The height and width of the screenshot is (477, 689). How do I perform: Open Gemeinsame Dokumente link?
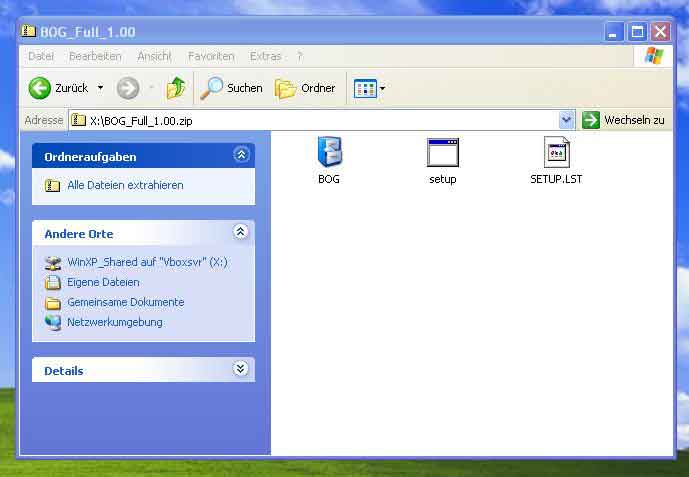(126, 302)
